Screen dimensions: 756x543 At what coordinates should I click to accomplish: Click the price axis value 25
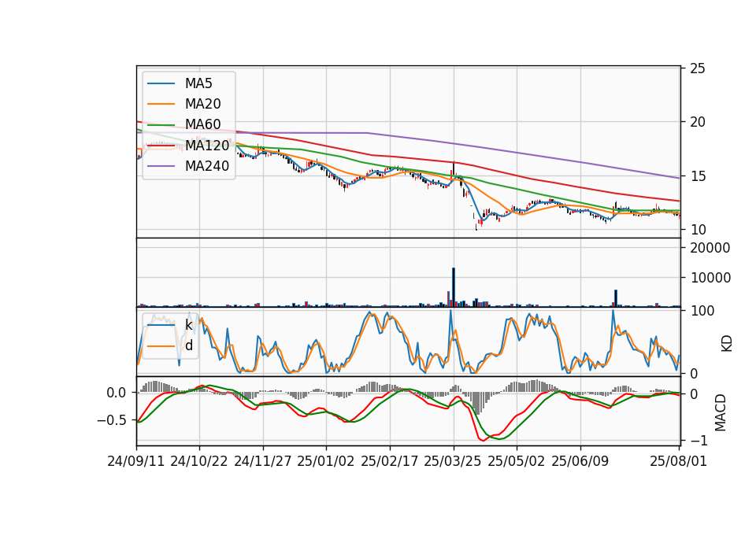(x=698, y=68)
